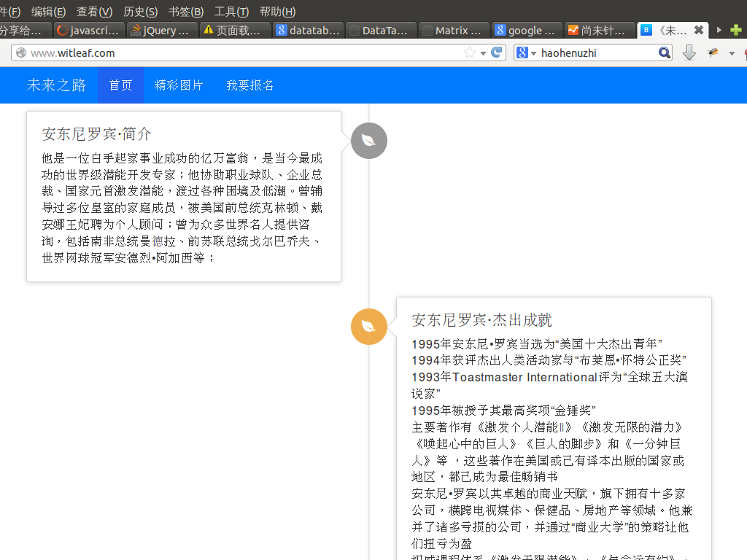Switch to the google search tab

[527, 31]
